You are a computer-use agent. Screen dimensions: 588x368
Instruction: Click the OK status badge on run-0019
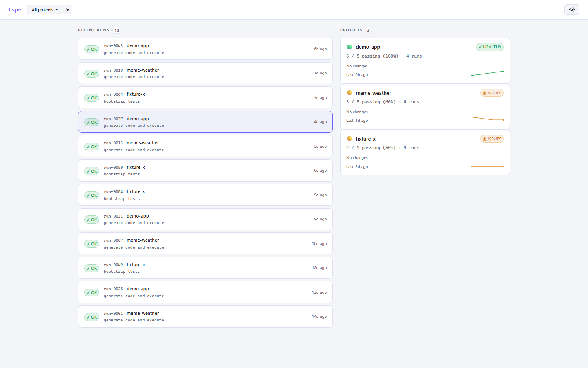pyautogui.click(x=91, y=74)
